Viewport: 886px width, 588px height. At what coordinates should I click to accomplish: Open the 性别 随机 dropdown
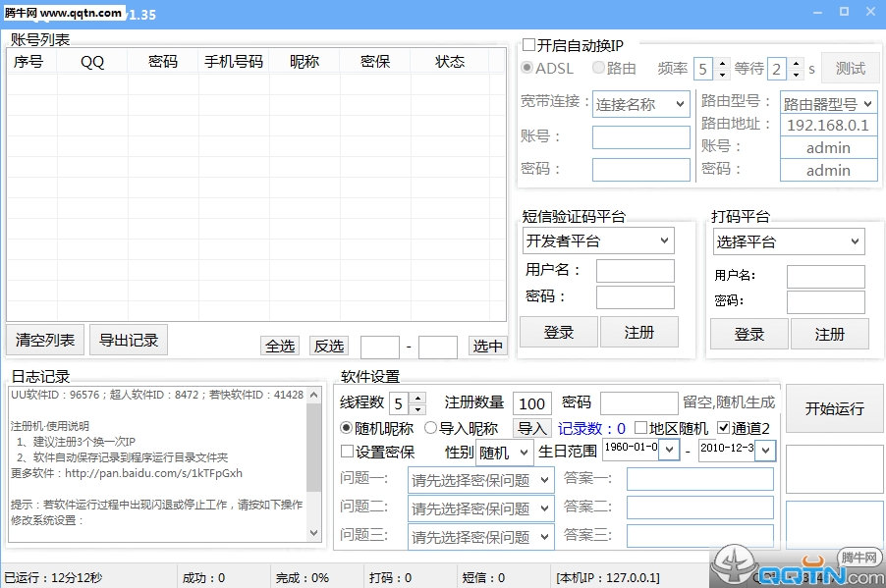(x=505, y=453)
